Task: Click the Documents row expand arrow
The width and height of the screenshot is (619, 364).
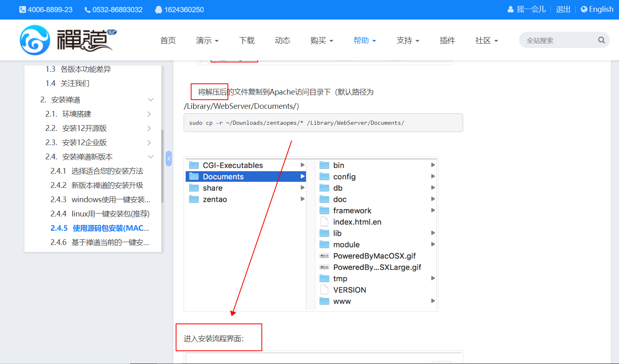Action: point(302,176)
